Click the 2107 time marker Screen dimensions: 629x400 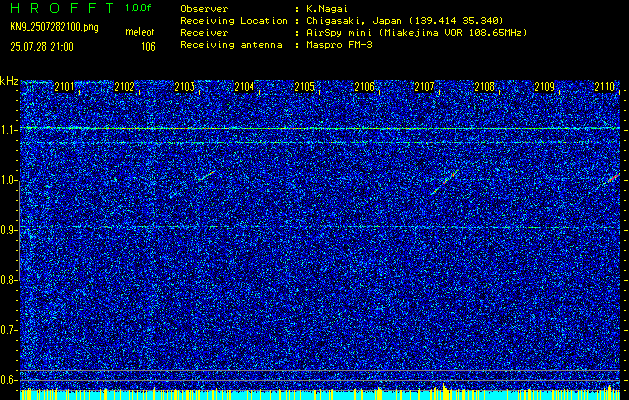pos(424,87)
